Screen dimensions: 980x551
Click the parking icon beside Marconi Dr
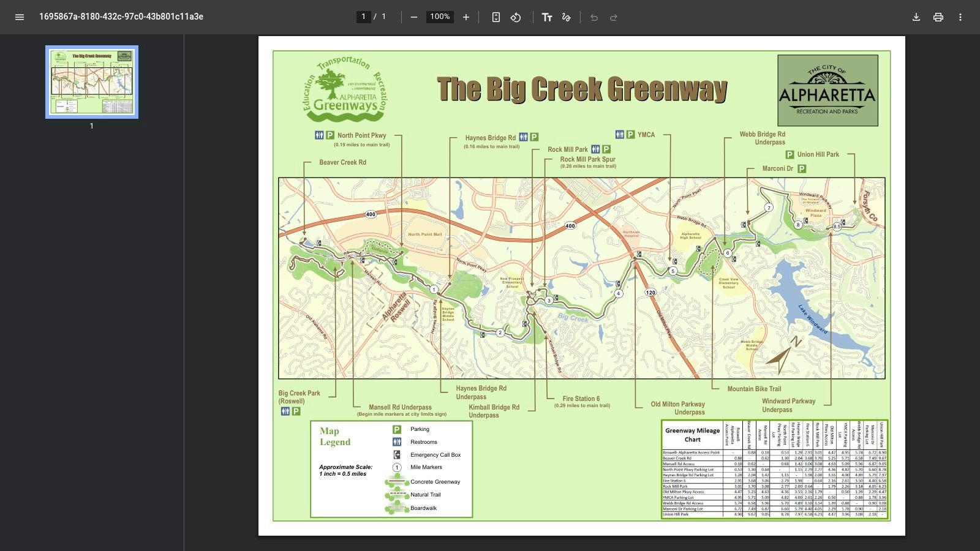802,168
